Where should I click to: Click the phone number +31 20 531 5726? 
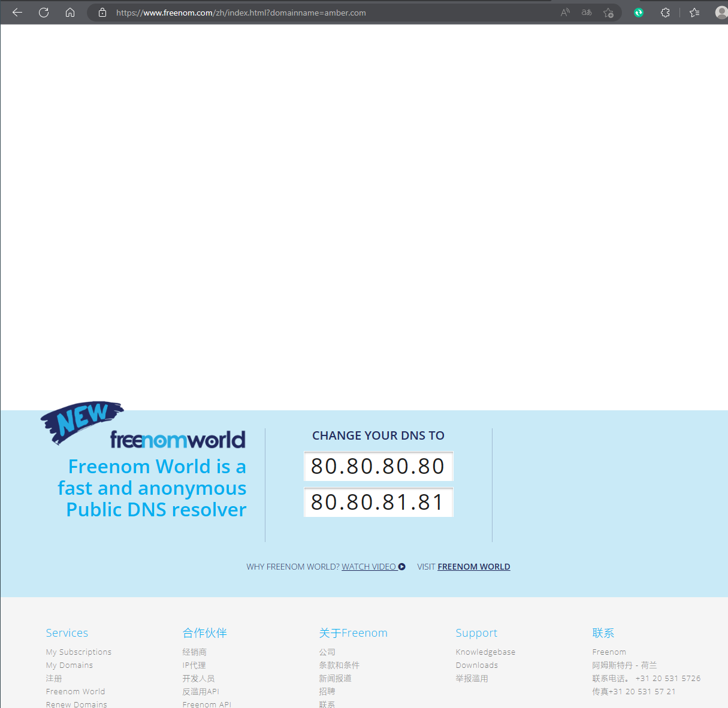[x=668, y=678]
